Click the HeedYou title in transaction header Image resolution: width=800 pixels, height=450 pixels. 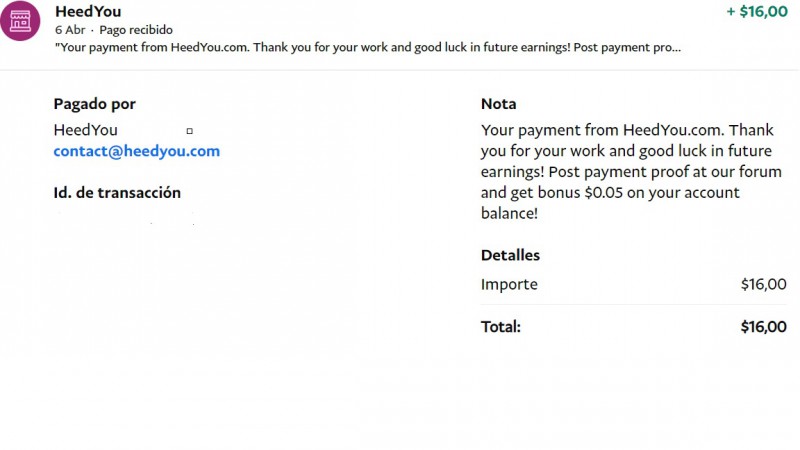pyautogui.click(x=89, y=11)
